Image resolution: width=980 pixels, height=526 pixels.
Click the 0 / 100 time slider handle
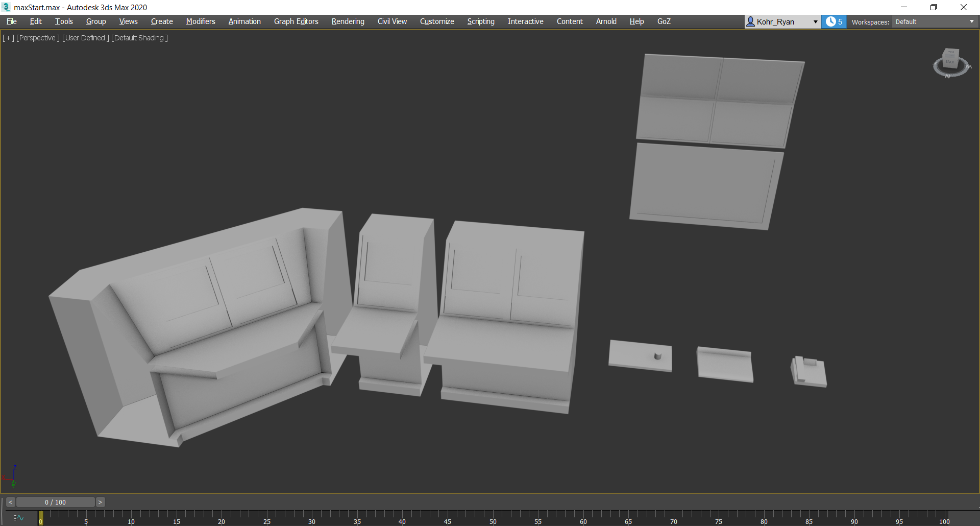[56, 502]
